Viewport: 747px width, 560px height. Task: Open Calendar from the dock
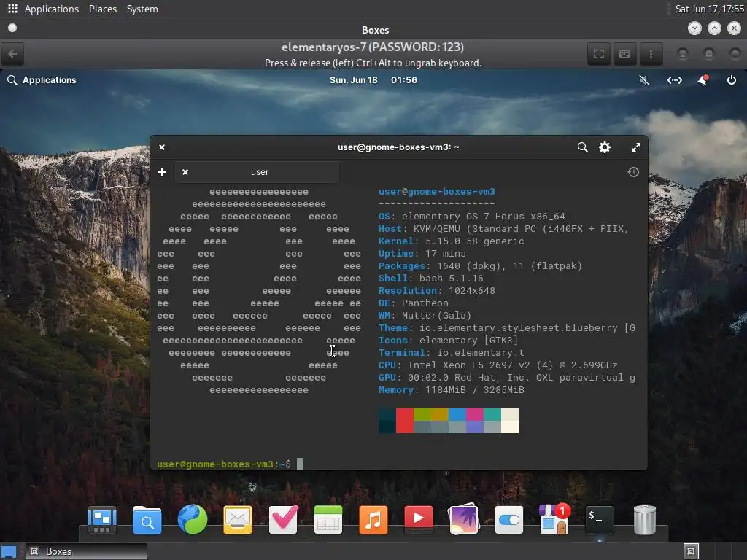click(328, 519)
